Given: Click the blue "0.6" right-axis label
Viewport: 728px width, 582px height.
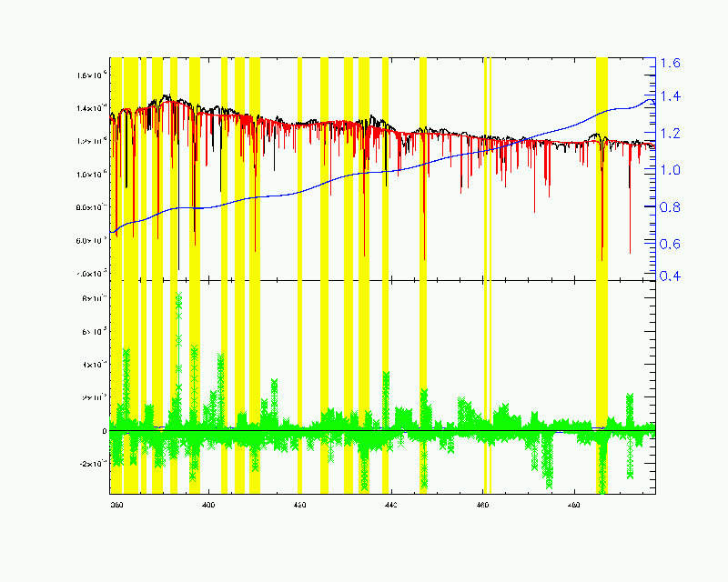Looking at the screenshot, I should 670,244.
